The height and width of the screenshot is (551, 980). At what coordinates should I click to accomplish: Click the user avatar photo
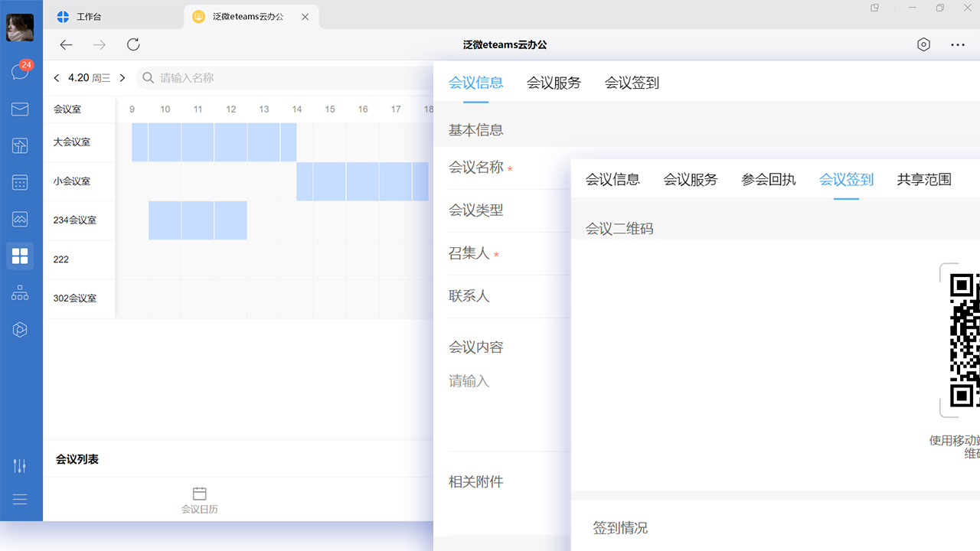20,28
